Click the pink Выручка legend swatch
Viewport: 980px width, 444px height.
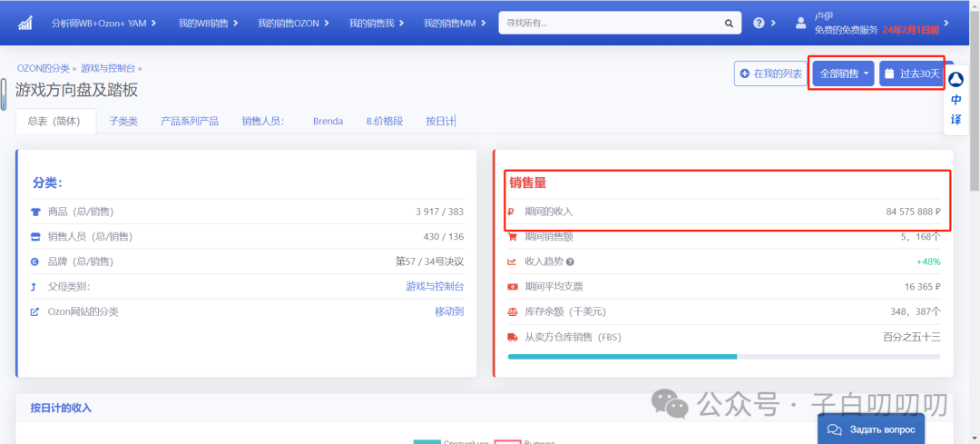[x=508, y=441]
